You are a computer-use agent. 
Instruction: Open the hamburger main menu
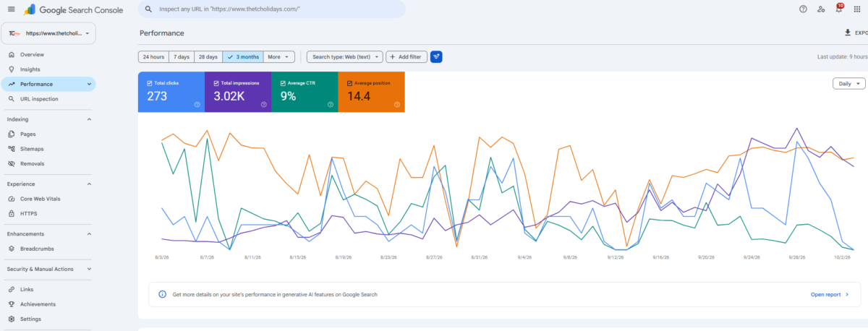pos(11,9)
